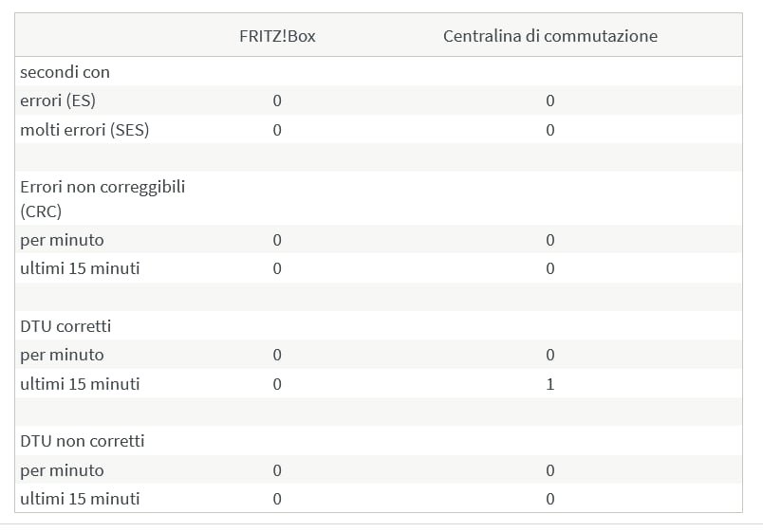Click 'per minuto' label under DTU non corretti
The width and height of the screenshot is (763, 532).
point(62,470)
